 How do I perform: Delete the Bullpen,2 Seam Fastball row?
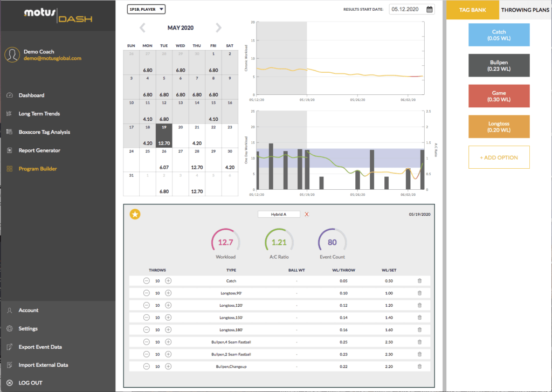coord(419,354)
